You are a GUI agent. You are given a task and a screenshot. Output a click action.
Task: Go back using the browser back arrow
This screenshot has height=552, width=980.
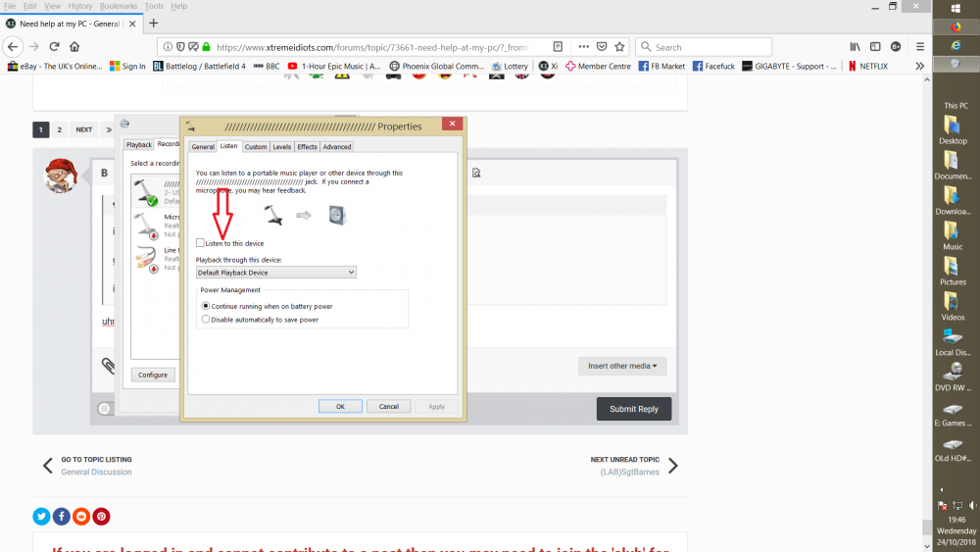pyautogui.click(x=13, y=47)
